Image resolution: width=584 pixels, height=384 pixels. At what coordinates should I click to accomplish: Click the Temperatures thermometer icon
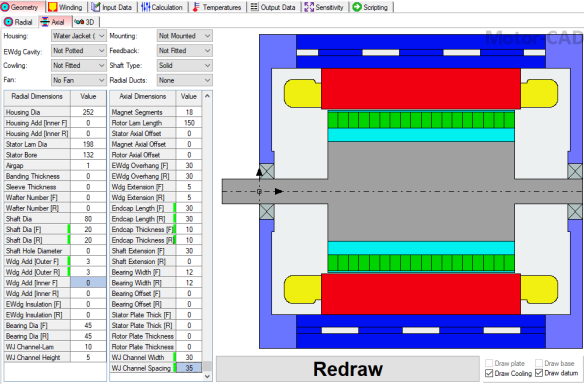tap(196, 7)
